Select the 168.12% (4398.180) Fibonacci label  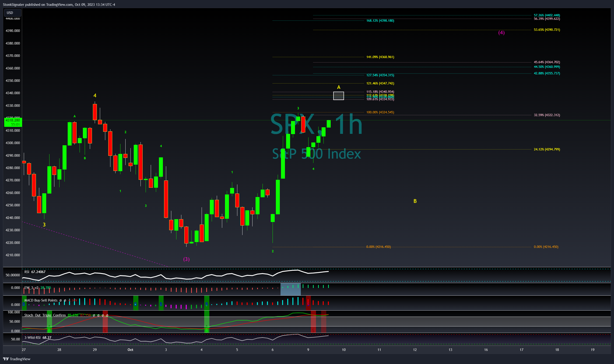(380, 21)
